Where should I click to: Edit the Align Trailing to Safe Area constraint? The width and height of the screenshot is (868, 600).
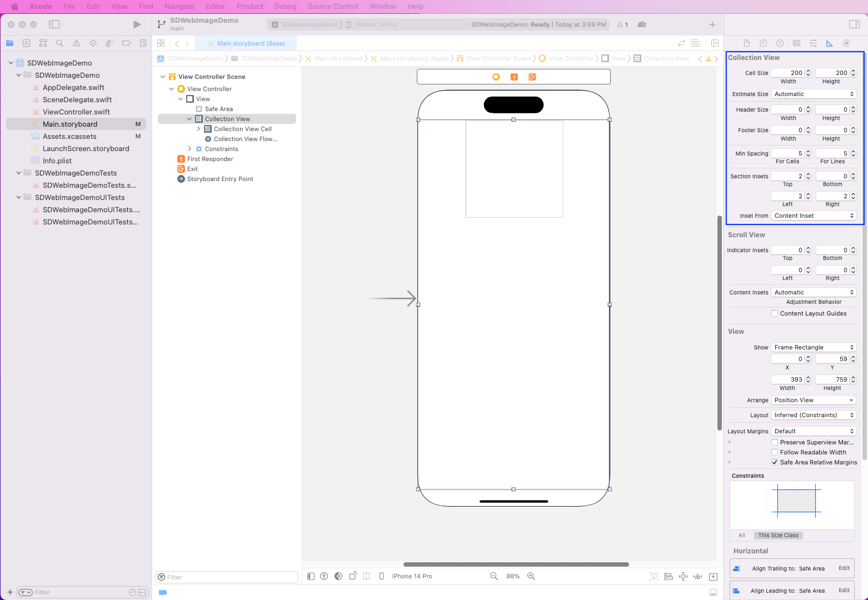click(x=844, y=568)
